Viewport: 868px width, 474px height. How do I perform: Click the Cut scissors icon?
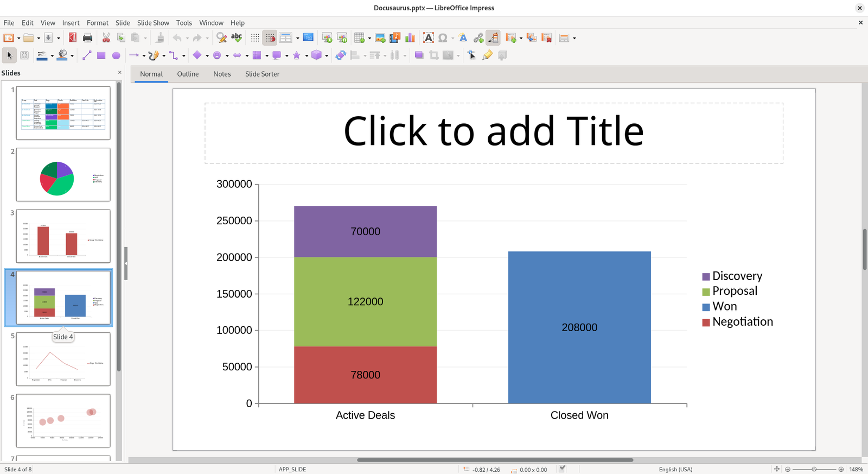coord(106,37)
